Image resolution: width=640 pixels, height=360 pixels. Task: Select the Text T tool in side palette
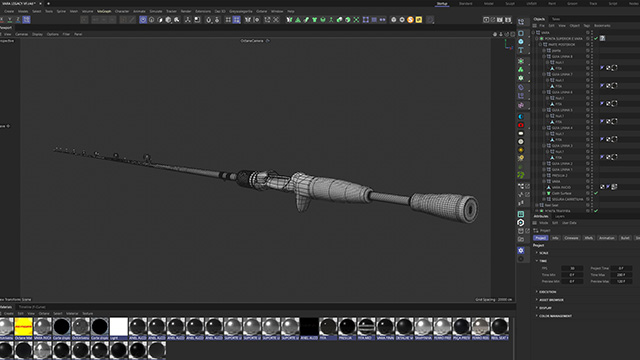[x=521, y=50]
